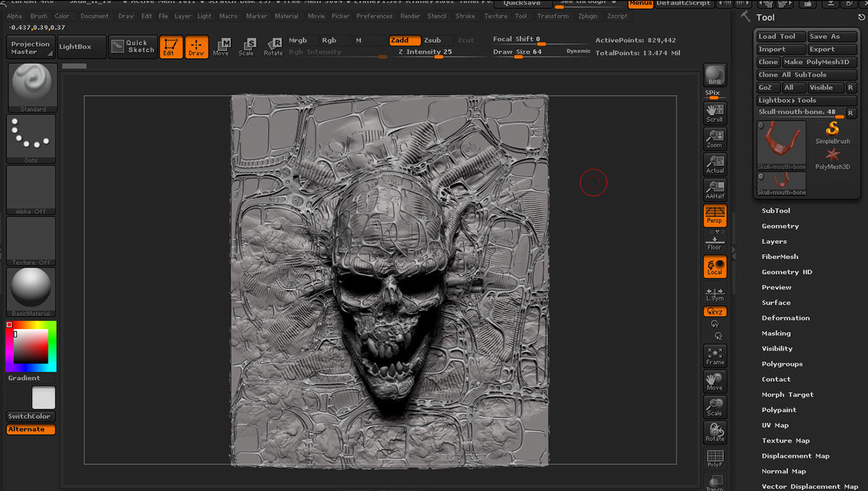Select the Rotate tool in top toolbar
The width and height of the screenshot is (868, 491).
pos(273,47)
